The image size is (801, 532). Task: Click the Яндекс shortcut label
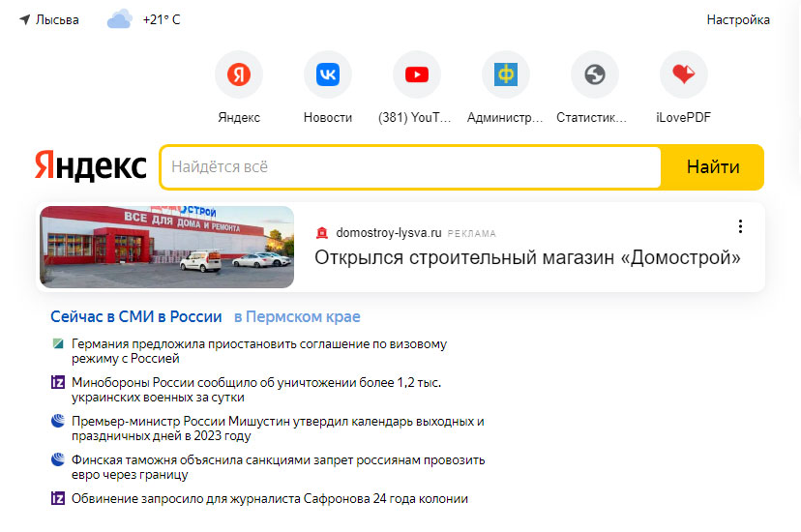[239, 117]
